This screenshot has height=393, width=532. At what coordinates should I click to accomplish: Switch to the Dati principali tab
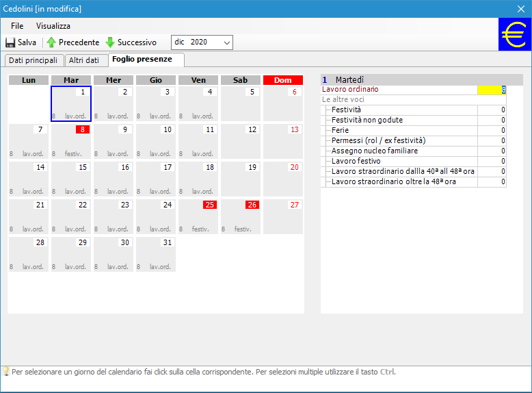(x=33, y=60)
